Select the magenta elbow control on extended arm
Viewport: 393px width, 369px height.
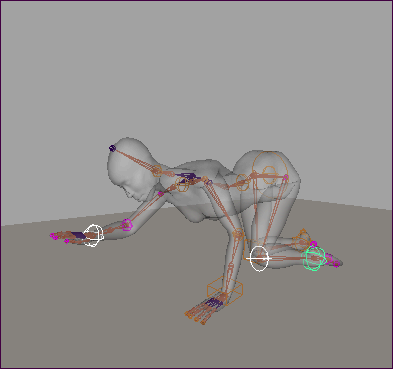127,225
